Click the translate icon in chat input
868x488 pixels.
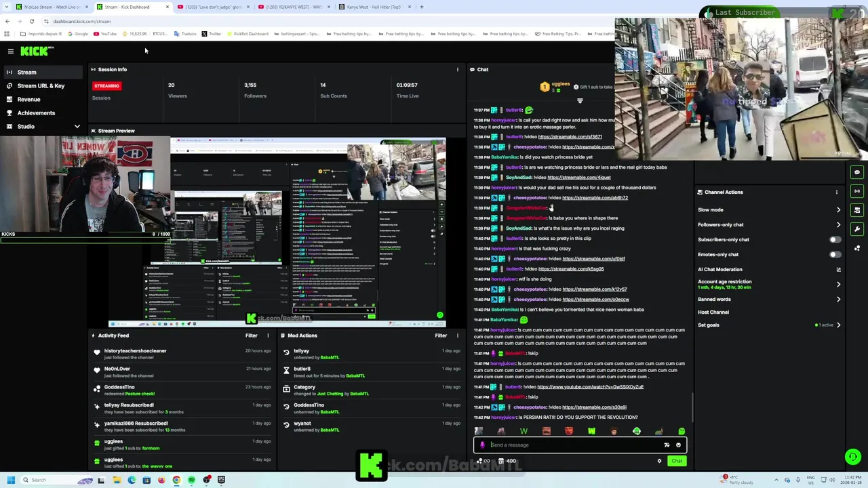pyautogui.click(x=667, y=445)
